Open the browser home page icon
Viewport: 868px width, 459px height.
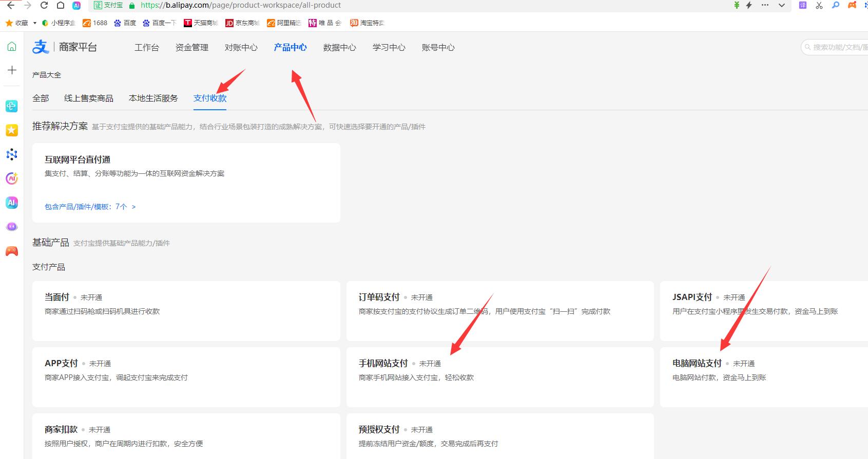click(x=61, y=6)
